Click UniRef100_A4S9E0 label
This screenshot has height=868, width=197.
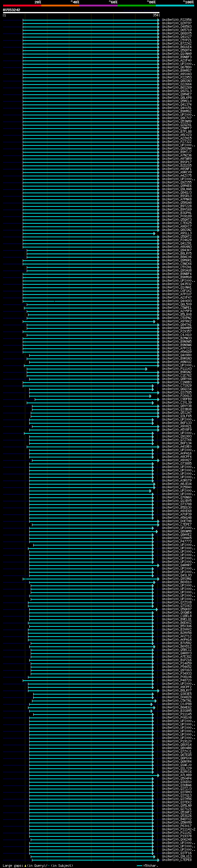(176, 447)
